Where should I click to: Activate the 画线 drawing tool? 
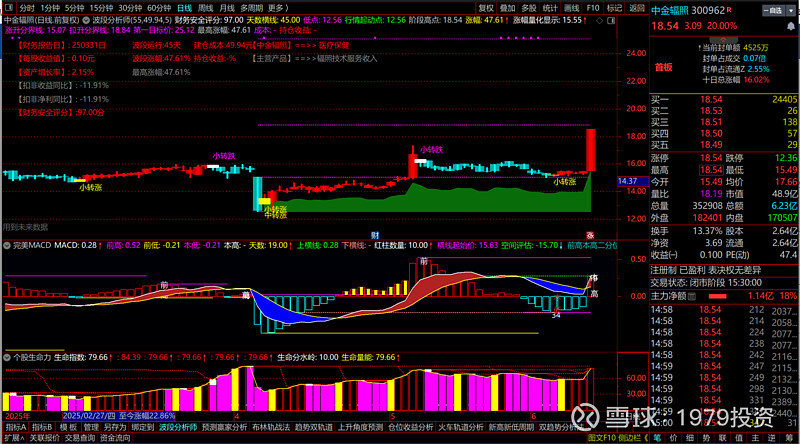coord(571,8)
